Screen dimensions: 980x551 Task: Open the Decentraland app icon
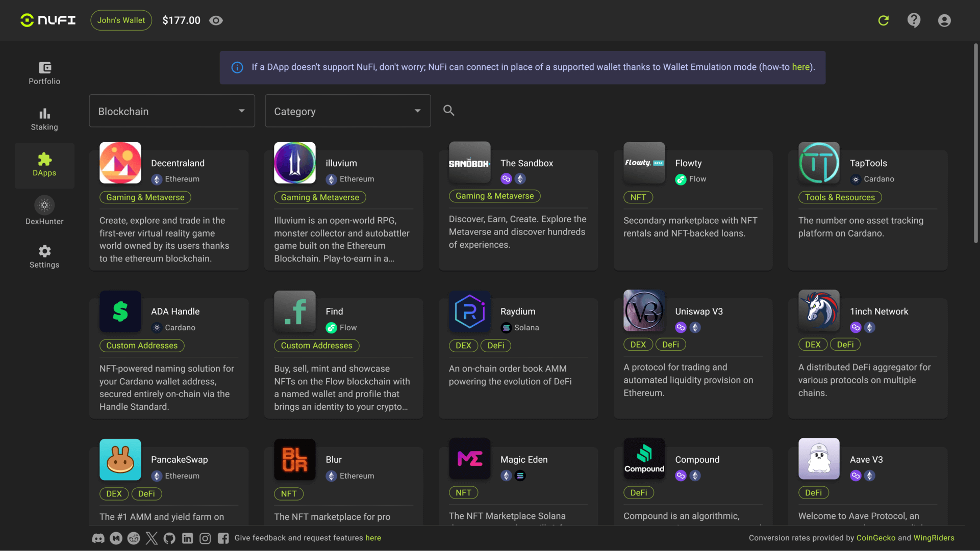(x=120, y=163)
